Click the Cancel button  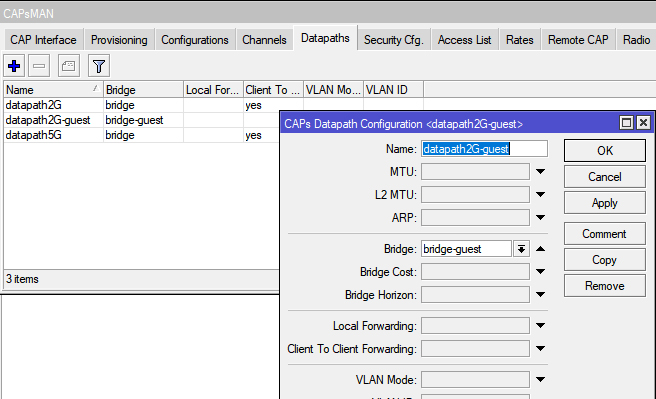click(x=605, y=176)
